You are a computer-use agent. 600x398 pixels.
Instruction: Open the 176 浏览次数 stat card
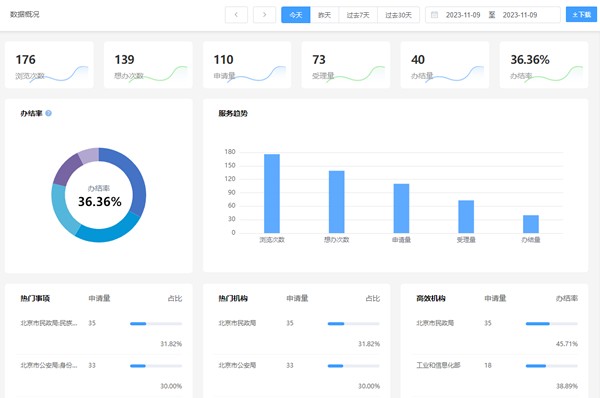coord(49,65)
